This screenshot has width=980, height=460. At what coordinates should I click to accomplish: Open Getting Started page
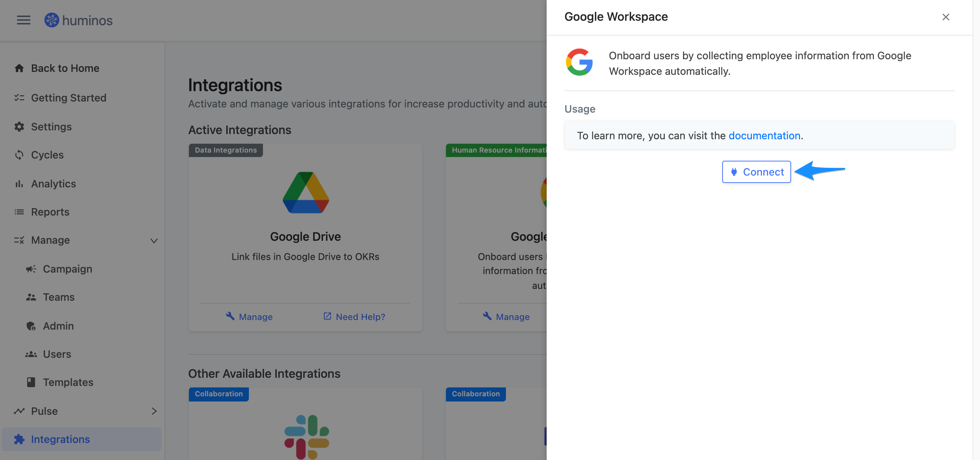point(69,98)
